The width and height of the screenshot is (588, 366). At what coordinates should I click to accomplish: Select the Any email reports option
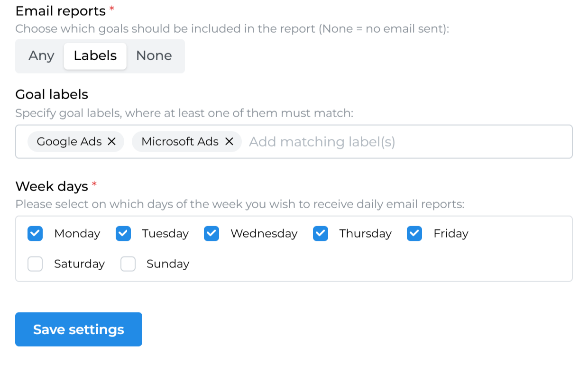pos(41,56)
